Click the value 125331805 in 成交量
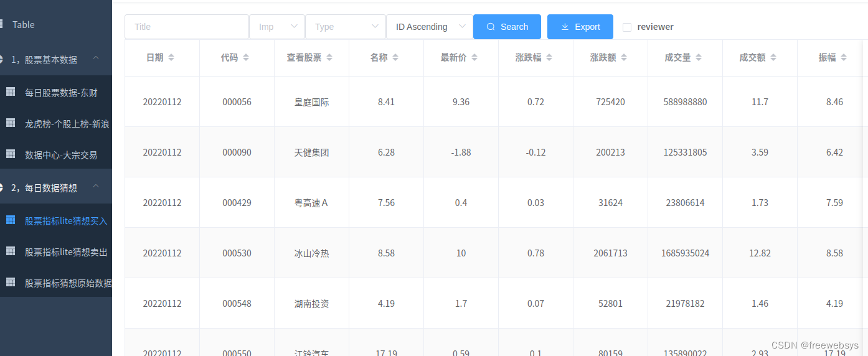This screenshot has width=868, height=356. tap(685, 152)
